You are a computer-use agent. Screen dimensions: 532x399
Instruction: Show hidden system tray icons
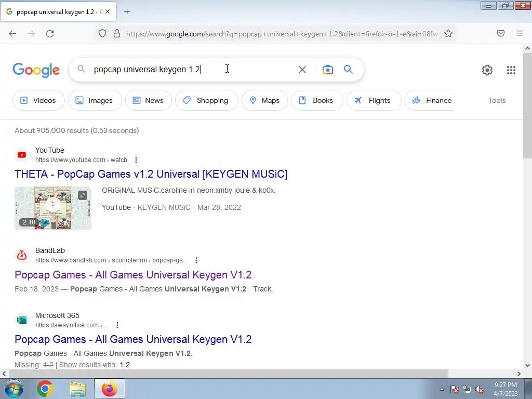[442, 389]
